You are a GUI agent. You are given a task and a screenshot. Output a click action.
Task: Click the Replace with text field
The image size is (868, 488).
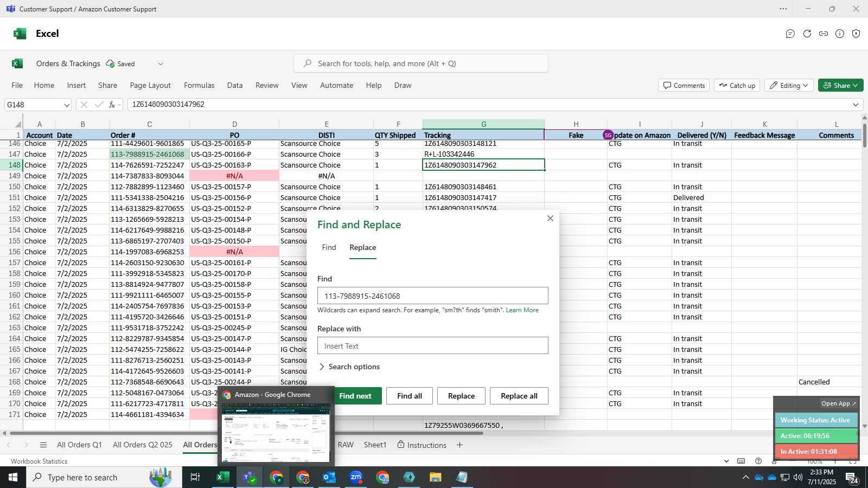433,345
